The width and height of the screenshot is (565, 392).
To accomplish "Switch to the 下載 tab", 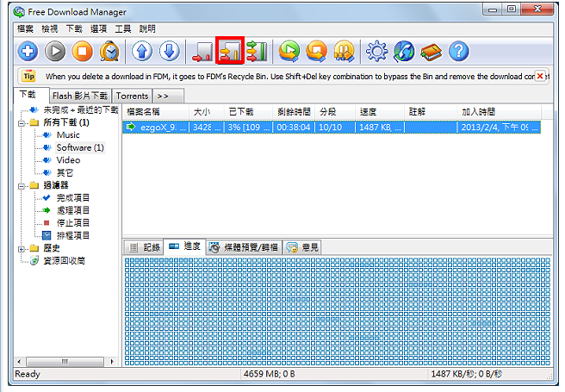I will point(31,95).
